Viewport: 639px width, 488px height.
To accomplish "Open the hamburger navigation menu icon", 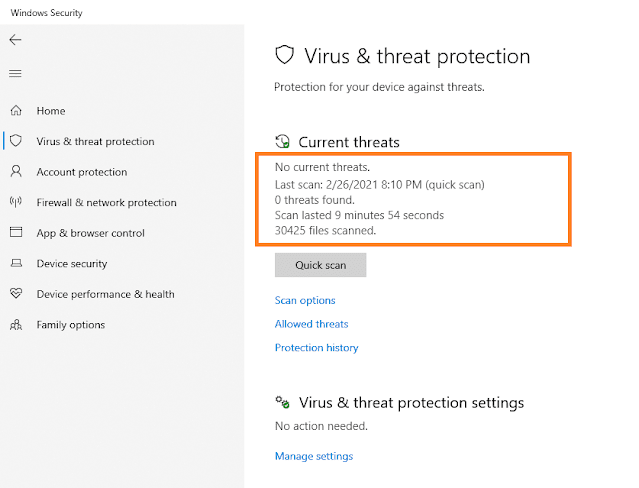I will pyautogui.click(x=15, y=73).
